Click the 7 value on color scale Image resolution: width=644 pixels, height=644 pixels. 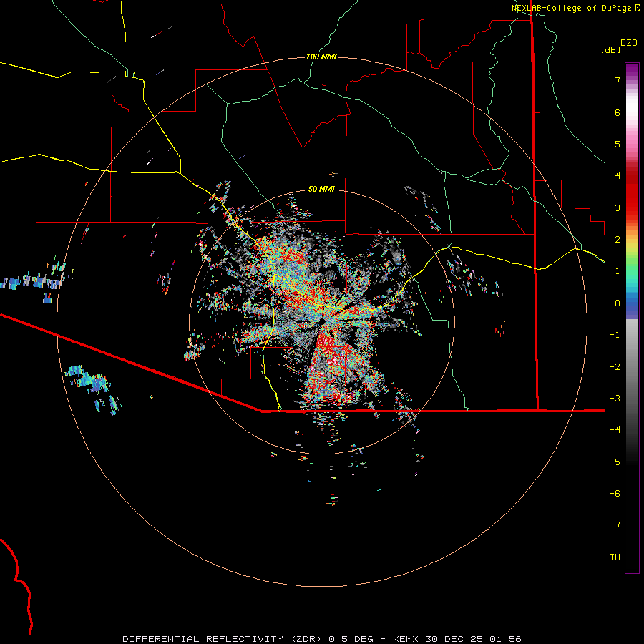tap(618, 80)
